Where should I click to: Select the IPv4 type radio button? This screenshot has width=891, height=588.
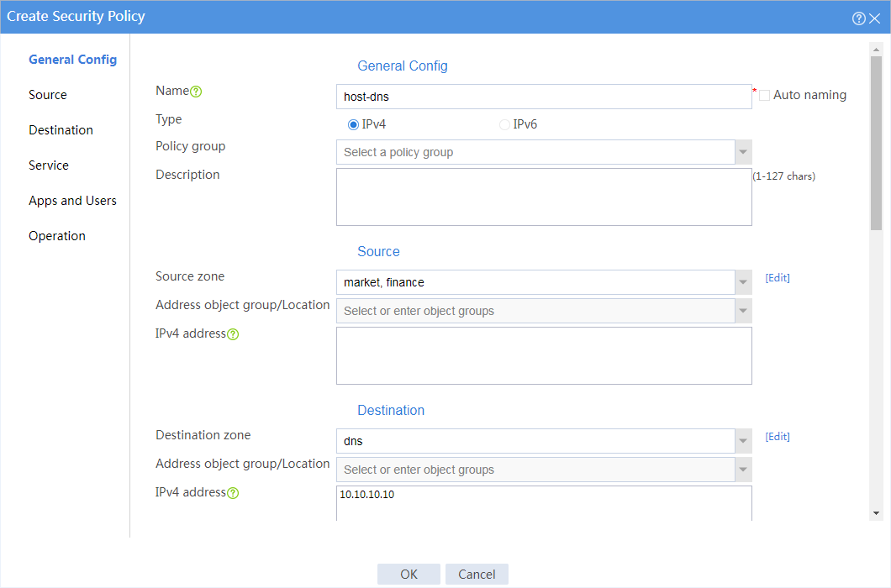[x=353, y=124]
